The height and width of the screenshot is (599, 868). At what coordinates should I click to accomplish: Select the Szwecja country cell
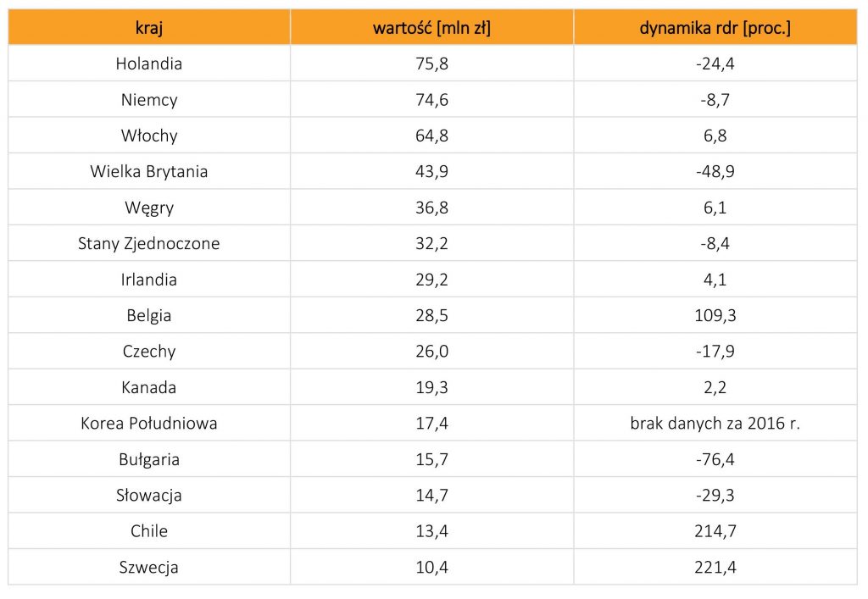pyautogui.click(x=149, y=568)
